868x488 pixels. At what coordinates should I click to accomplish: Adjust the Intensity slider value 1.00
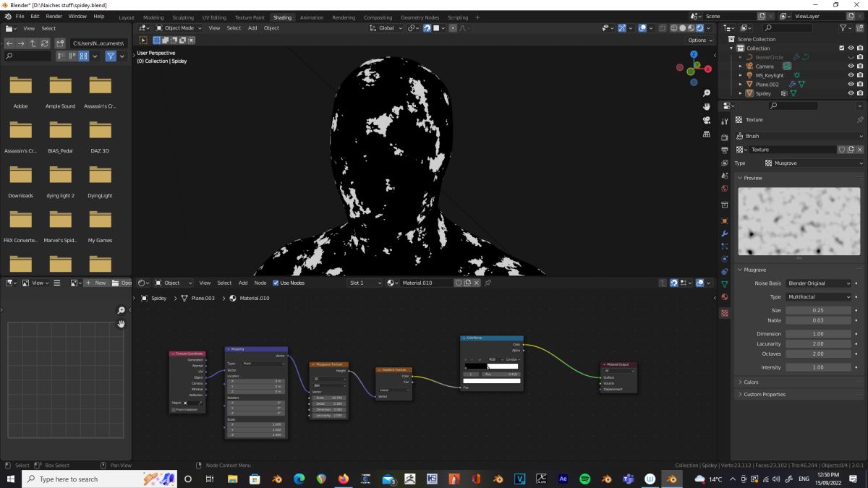click(x=818, y=367)
